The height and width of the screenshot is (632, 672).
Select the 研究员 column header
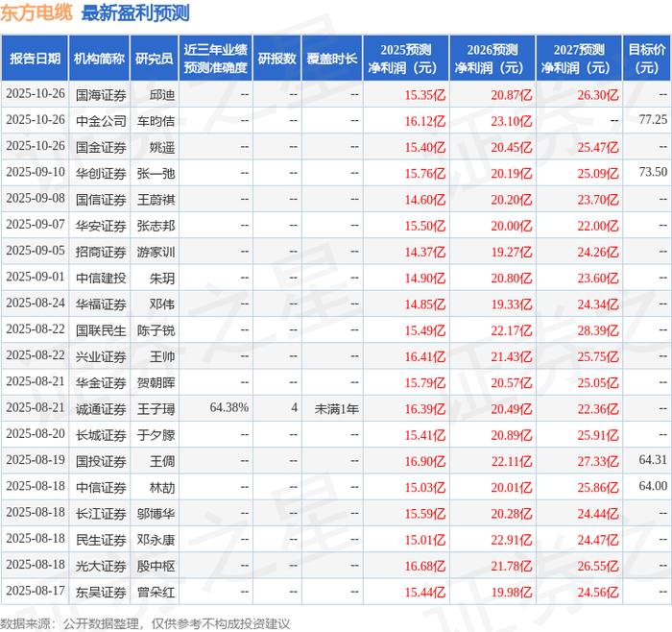tap(154, 59)
